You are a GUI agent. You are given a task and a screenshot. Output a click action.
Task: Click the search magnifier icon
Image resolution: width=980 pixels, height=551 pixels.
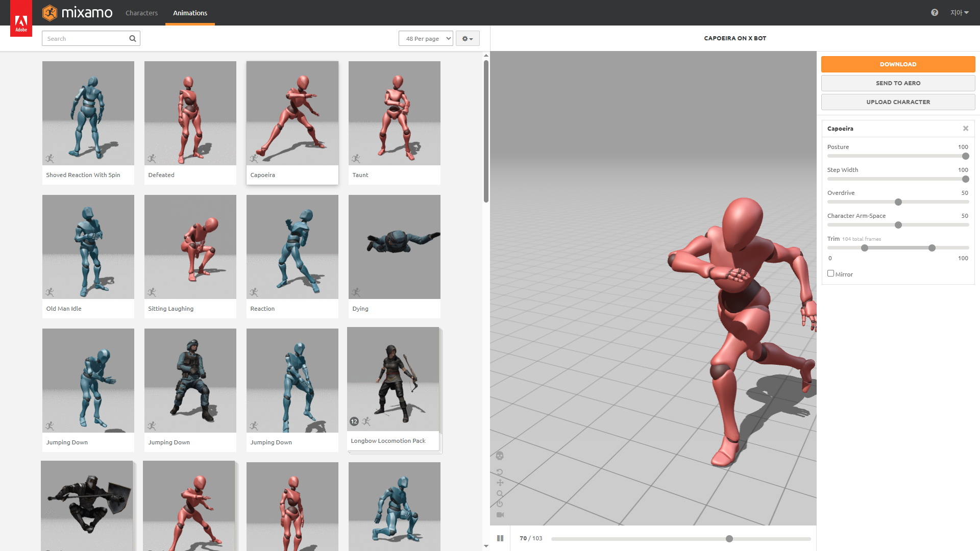point(133,38)
